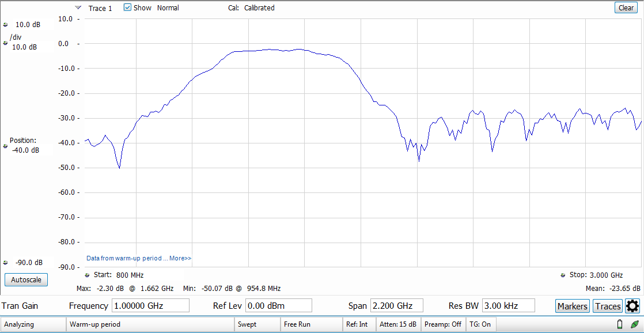
Task: Click the knob icon beside /div scale
Action: [x=6, y=43]
